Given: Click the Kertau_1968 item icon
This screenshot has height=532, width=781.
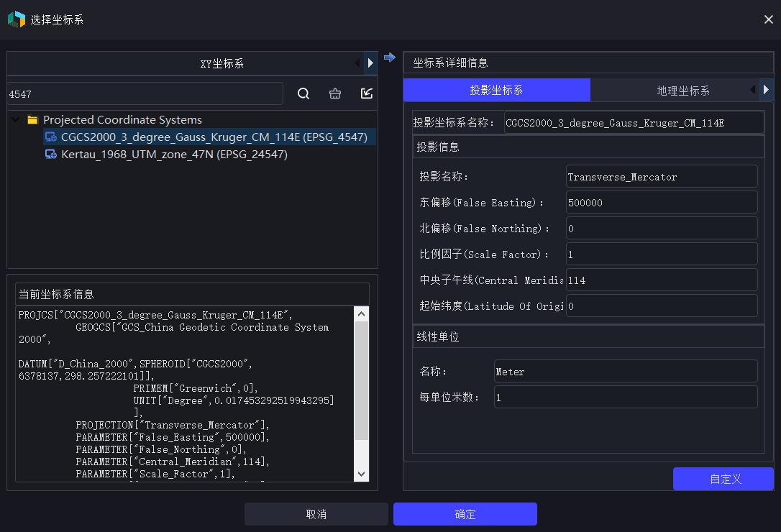Looking at the screenshot, I should coord(51,155).
